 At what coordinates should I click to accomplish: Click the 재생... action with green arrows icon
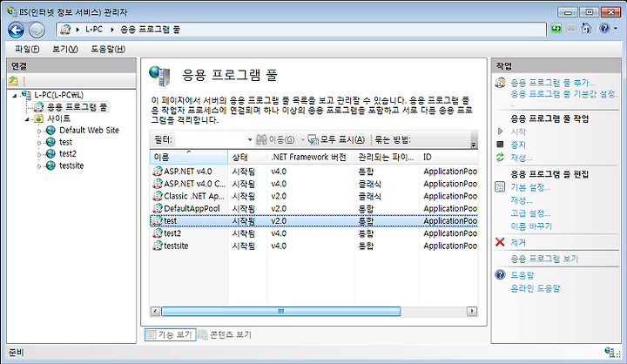tap(521, 158)
